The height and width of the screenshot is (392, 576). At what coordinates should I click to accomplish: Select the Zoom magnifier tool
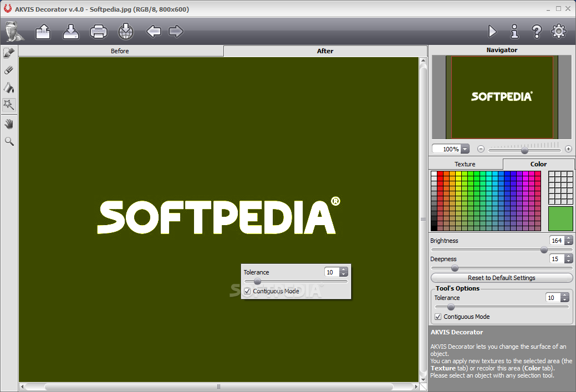pos(9,141)
